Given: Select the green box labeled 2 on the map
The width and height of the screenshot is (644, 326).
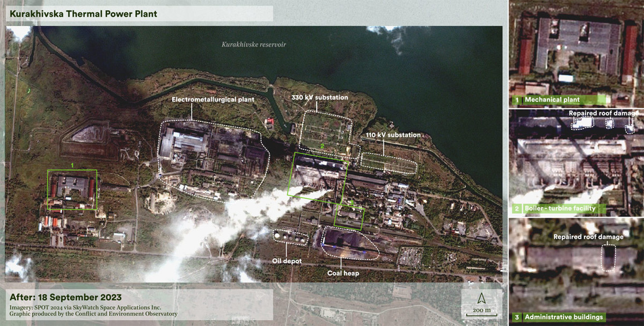Looking at the screenshot, I should pyautogui.click(x=318, y=178).
